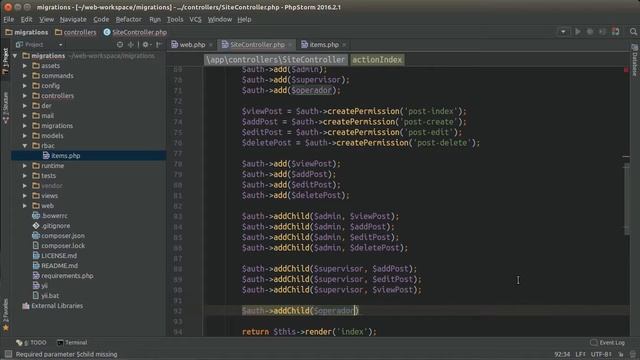Expand the commands folder
Image resolution: width=640 pixels, height=360 pixels.
coord(25,76)
